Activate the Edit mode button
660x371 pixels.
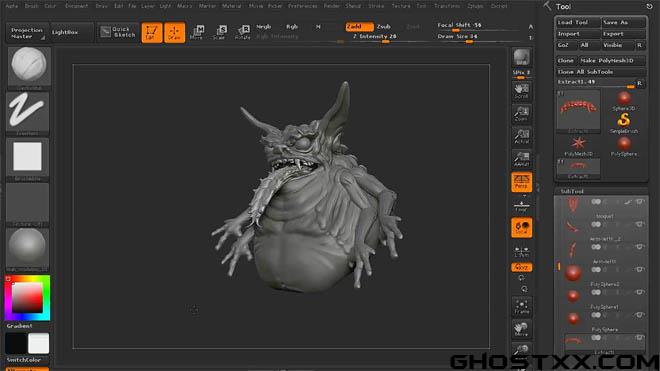tap(152, 32)
